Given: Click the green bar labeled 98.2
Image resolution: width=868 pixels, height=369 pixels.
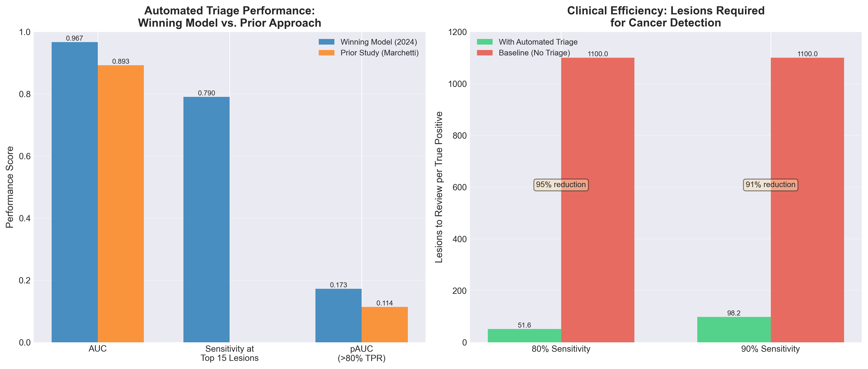Looking at the screenshot, I should [x=734, y=329].
